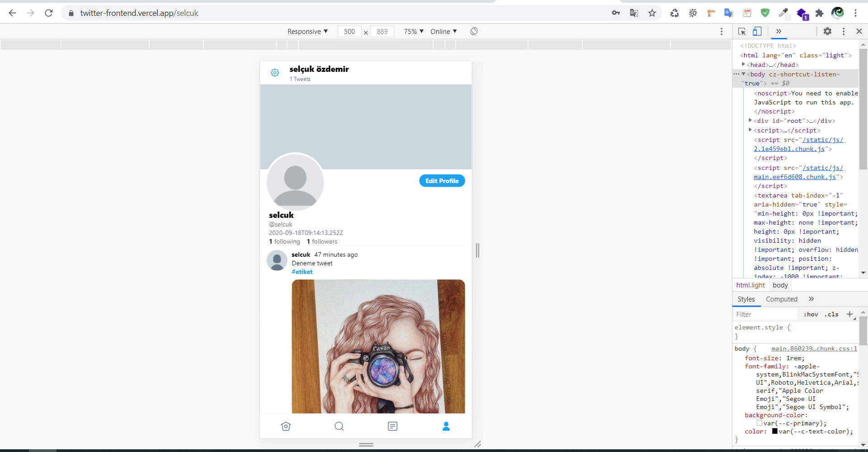Open profile settings gear icon
Image resolution: width=868 pixels, height=452 pixels.
point(275,73)
